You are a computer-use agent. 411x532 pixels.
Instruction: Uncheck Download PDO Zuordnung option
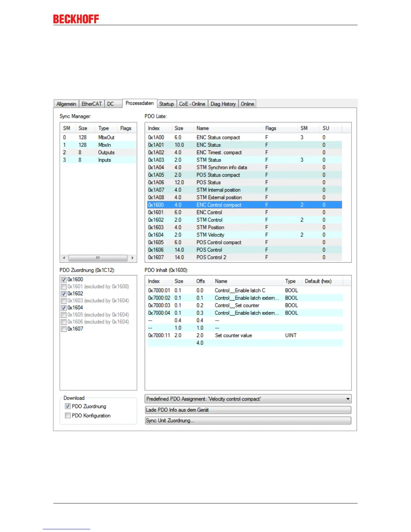tap(68, 406)
